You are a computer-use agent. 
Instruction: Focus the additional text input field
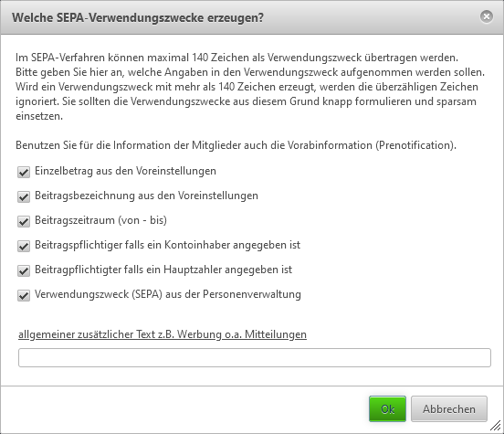[x=255, y=357]
